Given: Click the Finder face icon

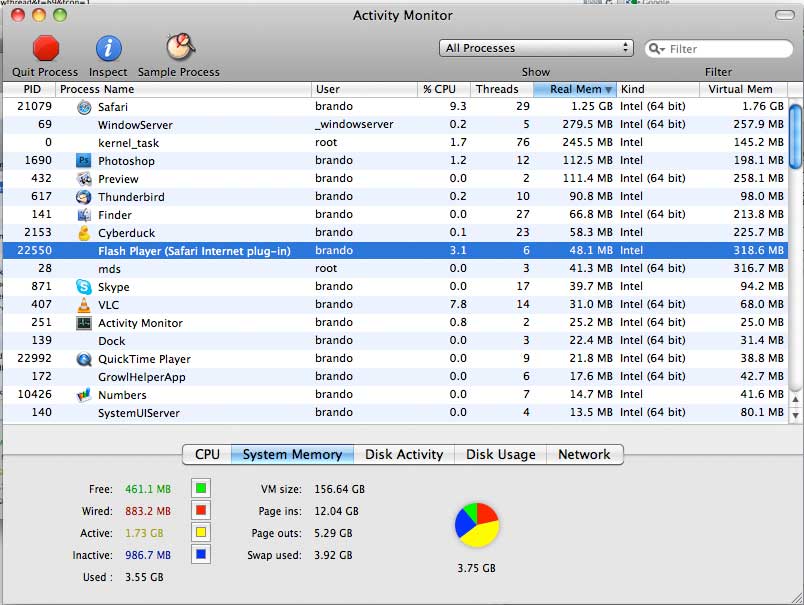Looking at the screenshot, I should point(84,215).
